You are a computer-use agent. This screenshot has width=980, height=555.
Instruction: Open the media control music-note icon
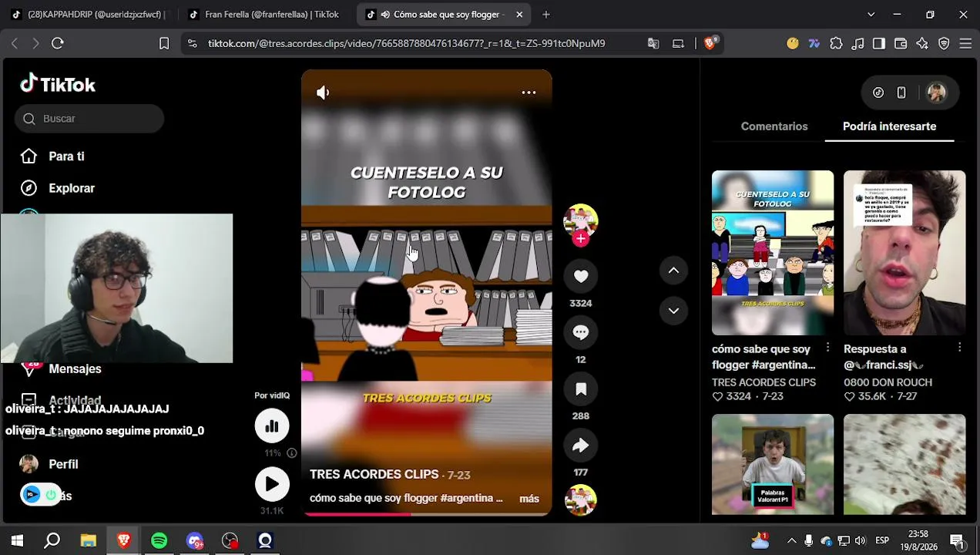pyautogui.click(x=857, y=44)
